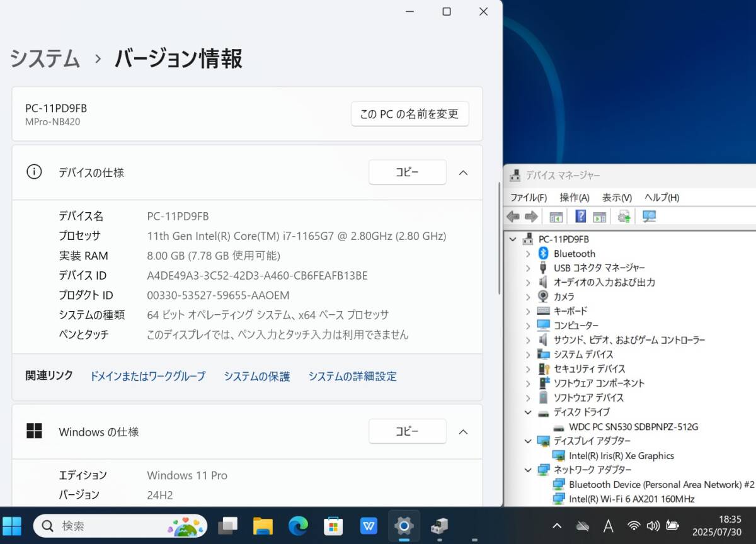Image resolution: width=756 pixels, height=544 pixels.
Task: Open WPS Office from the taskbar
Action: click(369, 526)
